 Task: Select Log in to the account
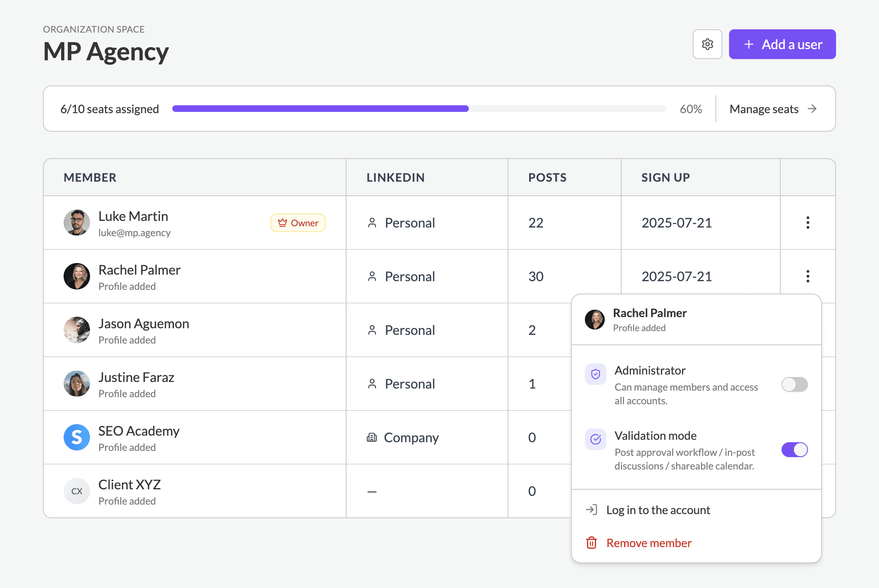pos(658,510)
